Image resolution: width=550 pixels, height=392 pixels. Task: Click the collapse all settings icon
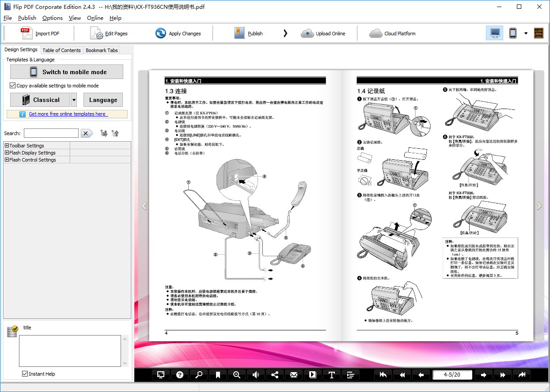(115, 133)
